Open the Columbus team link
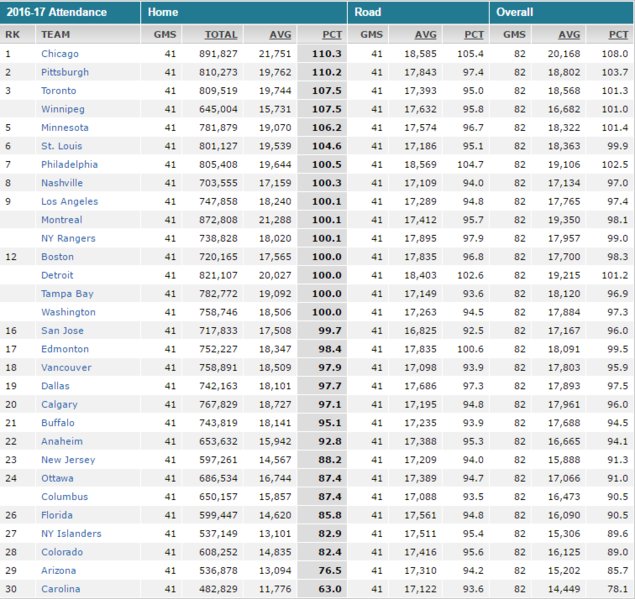Viewport: 635px width, 599px height. point(64,497)
